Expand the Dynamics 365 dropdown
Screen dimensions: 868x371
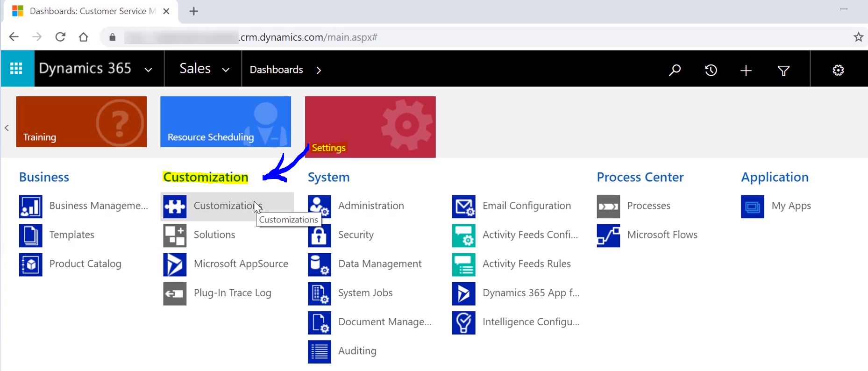[149, 70]
